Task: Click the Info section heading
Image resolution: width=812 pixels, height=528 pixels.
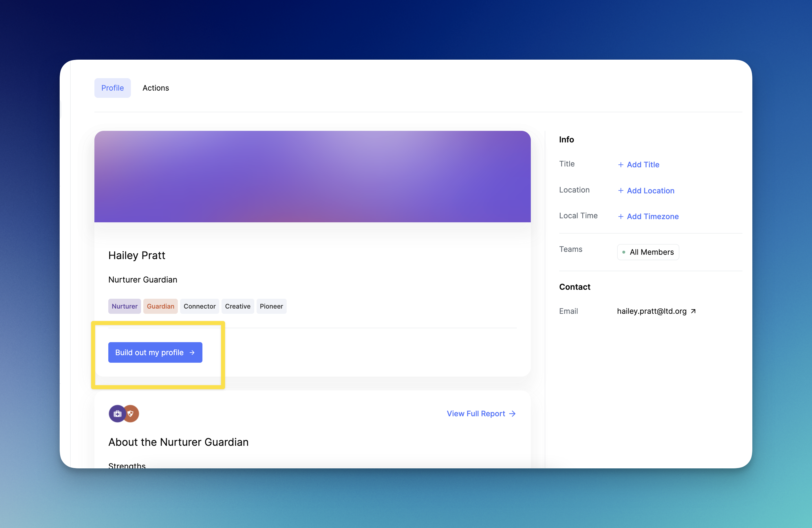Action: point(566,140)
